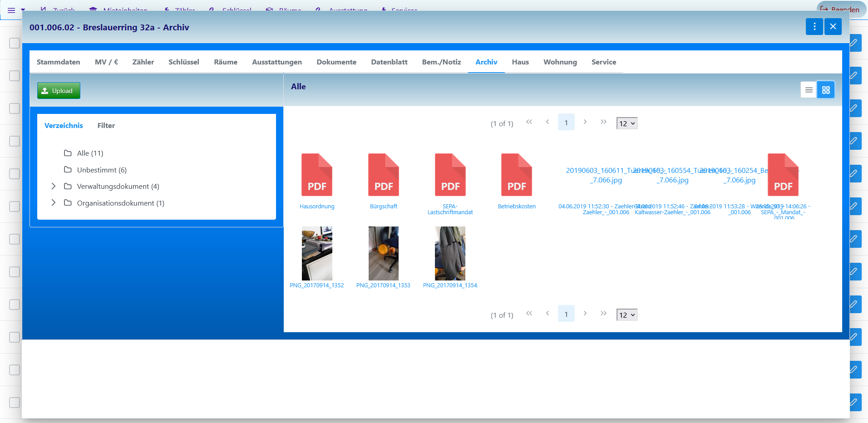This screenshot has height=423, width=868.
Task: Go to next page in bottom paginator
Action: click(x=585, y=314)
